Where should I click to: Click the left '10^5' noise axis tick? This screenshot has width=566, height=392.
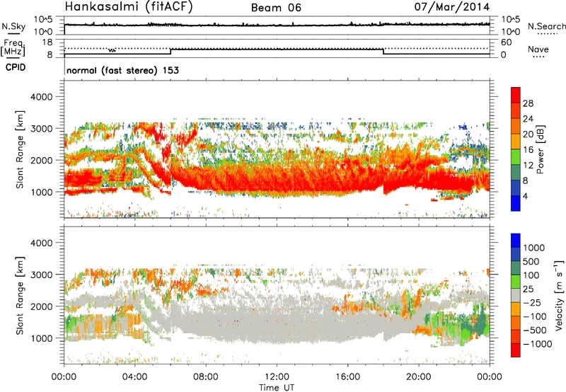[x=43, y=19]
